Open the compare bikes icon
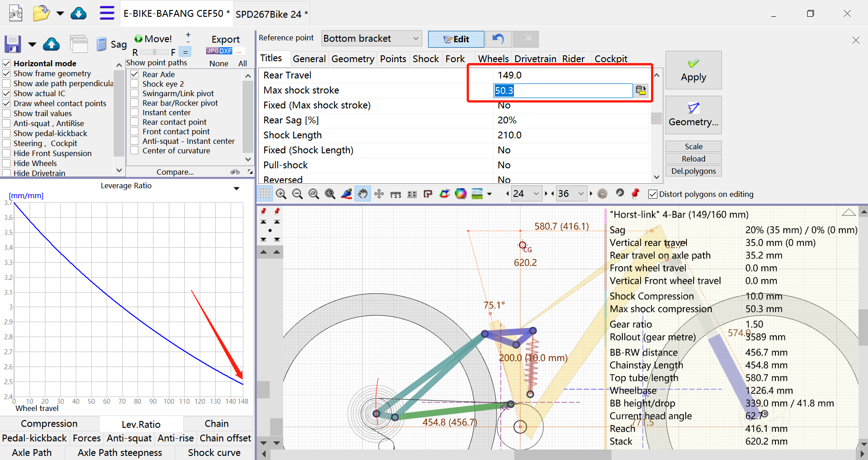 (x=235, y=172)
